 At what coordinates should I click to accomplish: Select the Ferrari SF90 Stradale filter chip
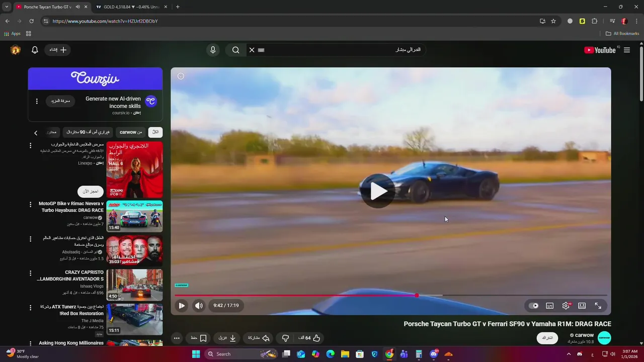point(88,132)
